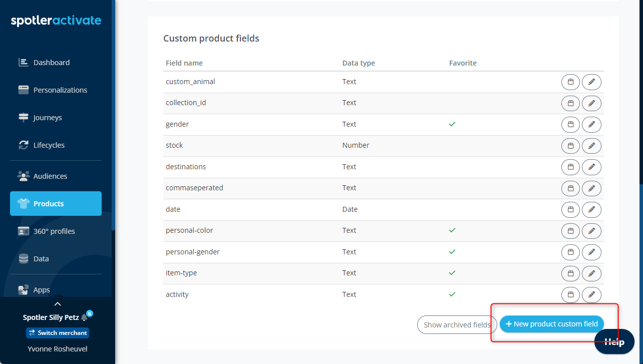Archive the gender field
The width and height of the screenshot is (643, 364).
pos(570,125)
